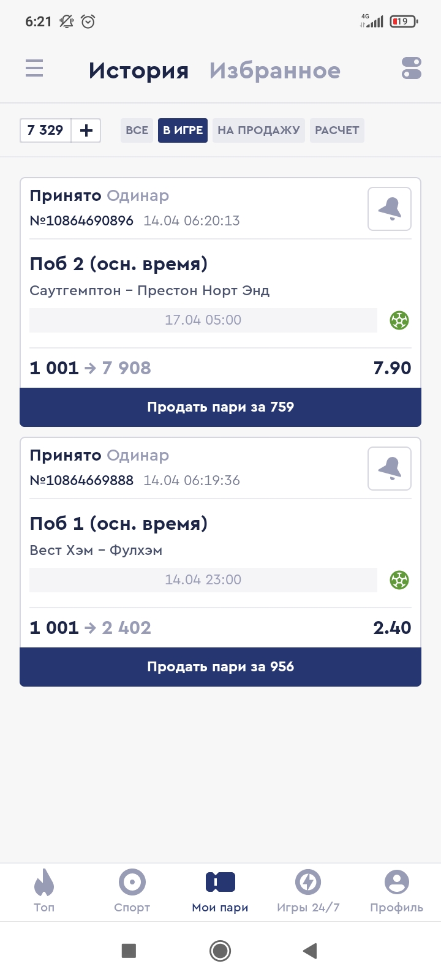Filter bets by ВСЕ
The height and width of the screenshot is (980, 441).
(x=137, y=130)
